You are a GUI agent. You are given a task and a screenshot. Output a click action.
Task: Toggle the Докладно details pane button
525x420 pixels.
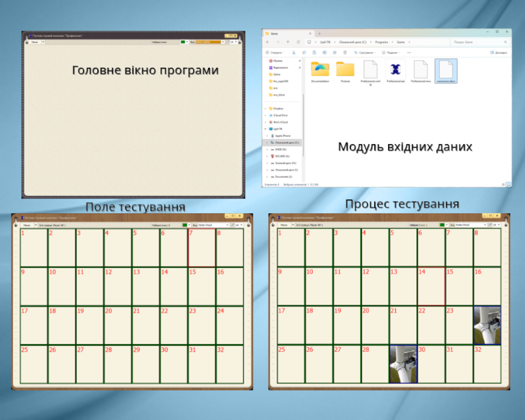(498, 53)
